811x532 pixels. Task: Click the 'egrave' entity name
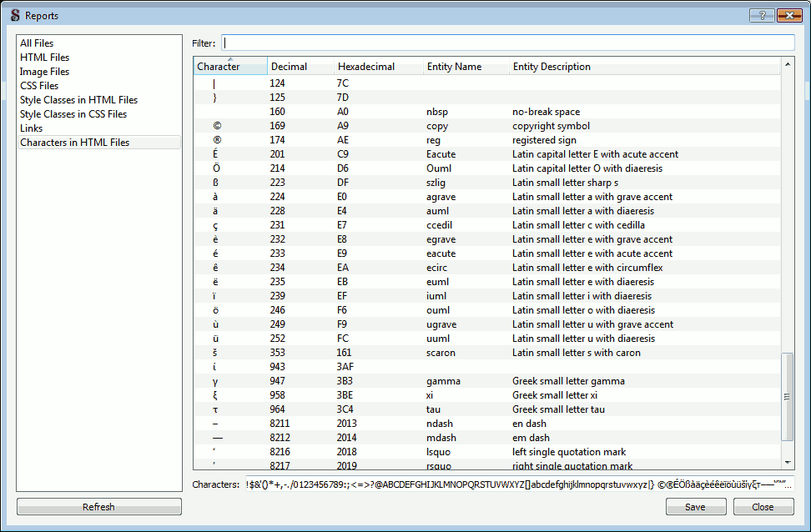[x=441, y=239]
